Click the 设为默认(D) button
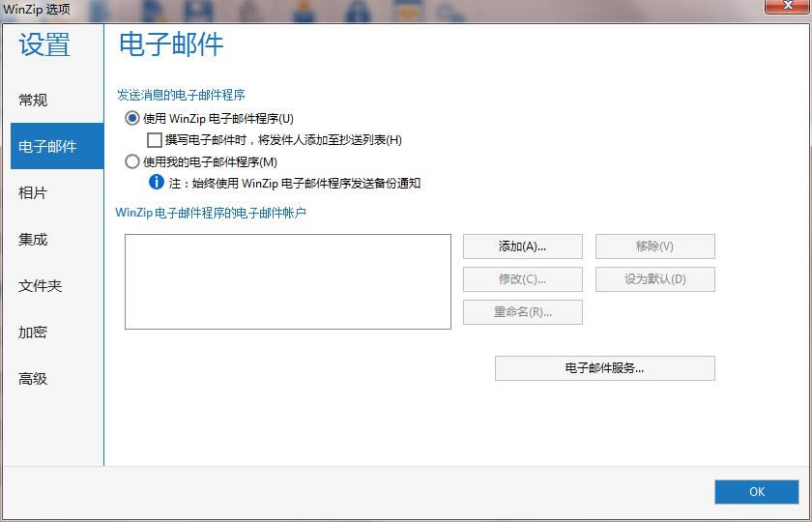 (x=655, y=279)
